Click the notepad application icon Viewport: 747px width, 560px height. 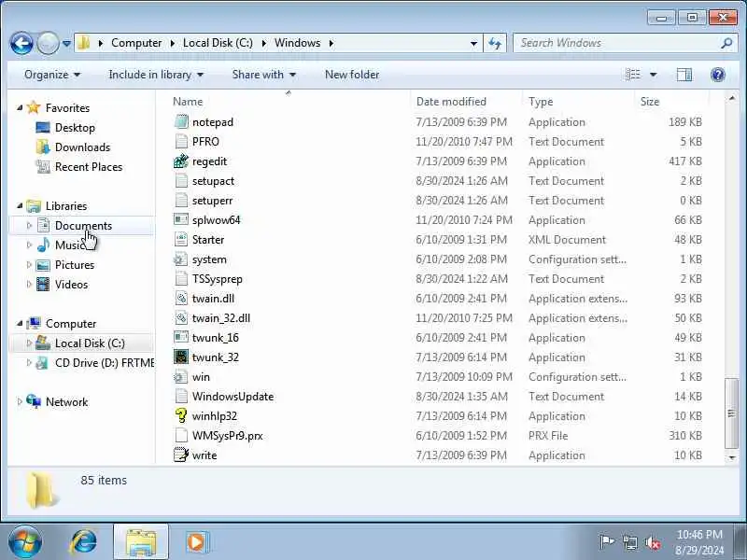tap(181, 122)
